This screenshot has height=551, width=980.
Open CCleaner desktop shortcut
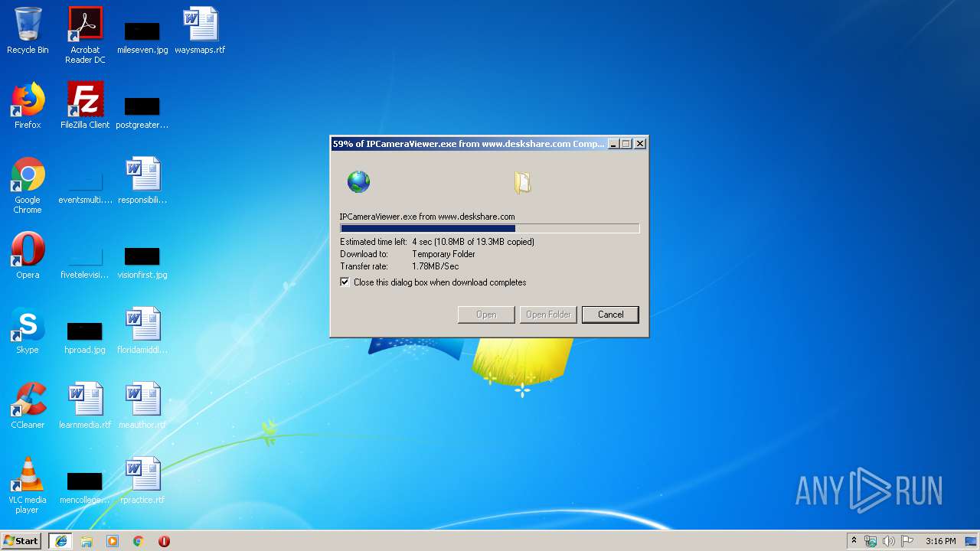28,406
